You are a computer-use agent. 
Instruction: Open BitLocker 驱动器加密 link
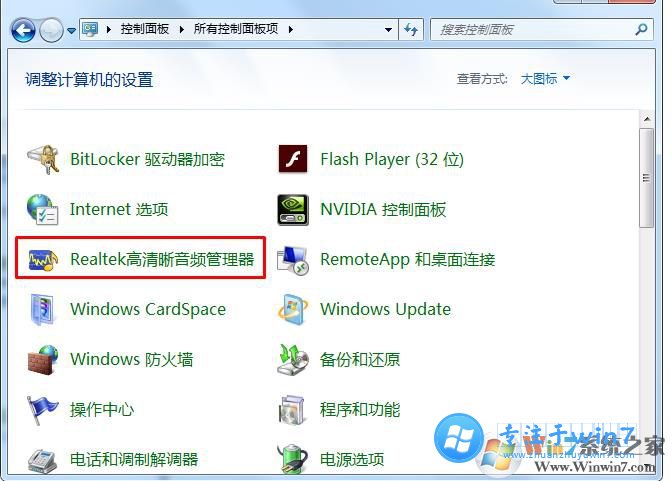[x=147, y=159]
